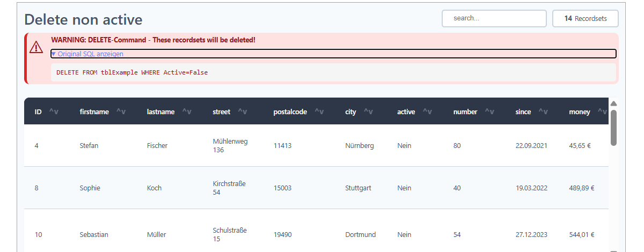
Task: Sort the active column with its arrows
Action: tap(428, 112)
